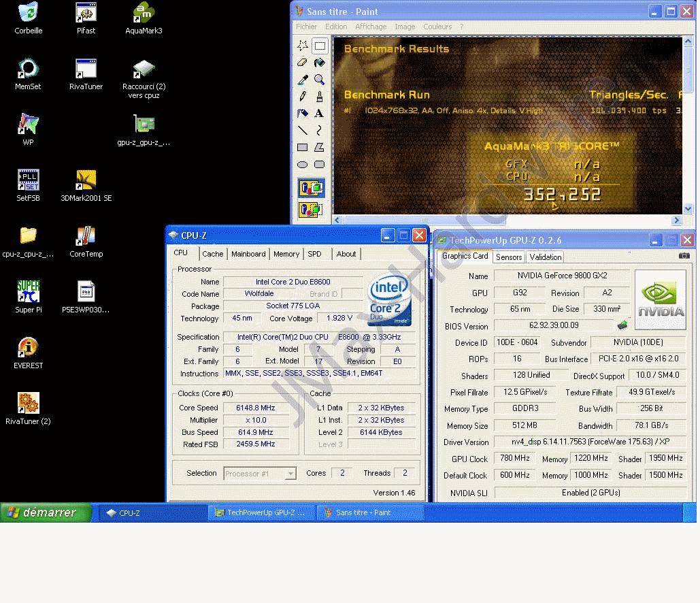Select the Super Pi desktop icon
The height and width of the screenshot is (603, 700).
[28, 297]
